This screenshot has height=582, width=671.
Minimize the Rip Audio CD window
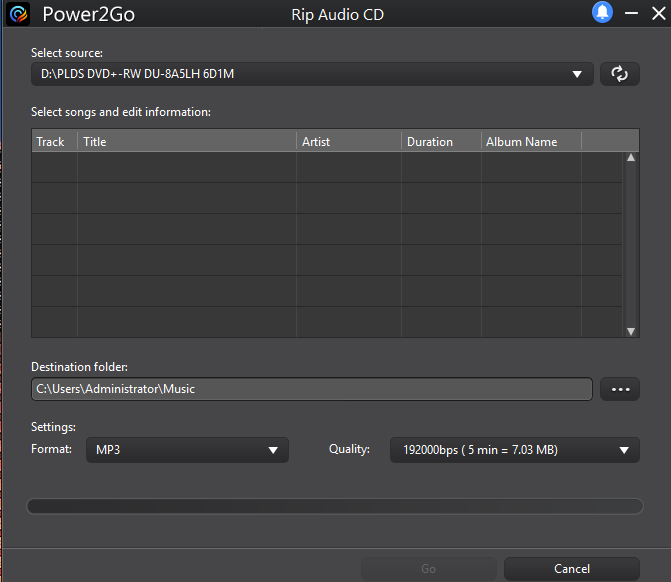pyautogui.click(x=631, y=13)
